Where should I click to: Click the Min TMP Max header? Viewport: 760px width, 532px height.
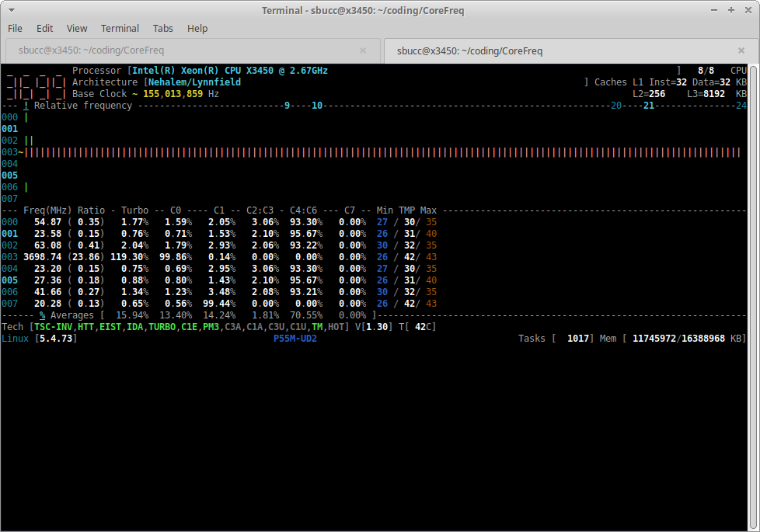pos(406,210)
